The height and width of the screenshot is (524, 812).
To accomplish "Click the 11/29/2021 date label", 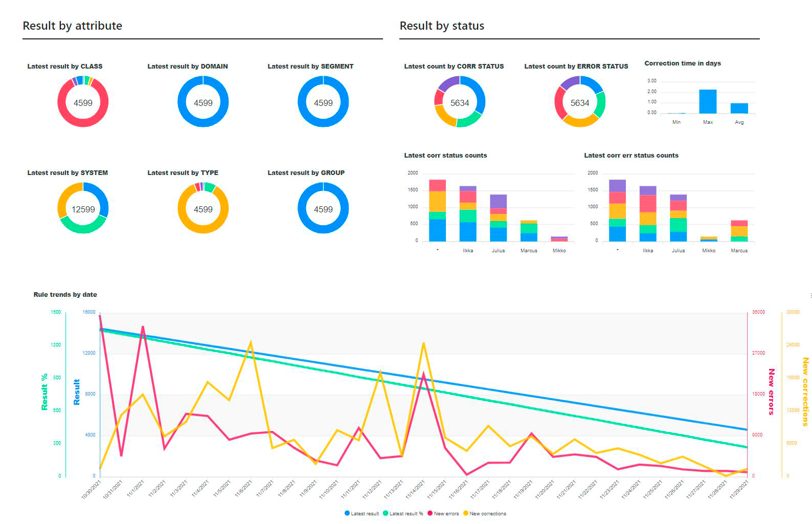I will (x=739, y=489).
